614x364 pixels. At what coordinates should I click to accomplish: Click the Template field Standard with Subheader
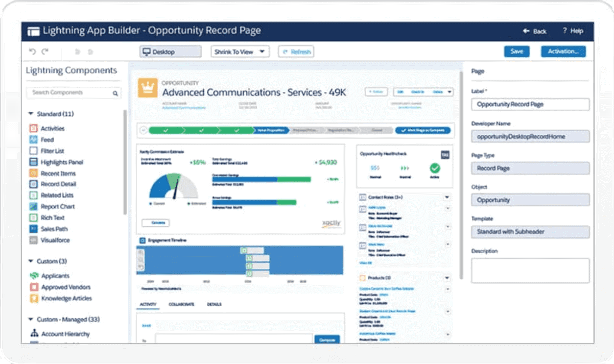point(530,232)
